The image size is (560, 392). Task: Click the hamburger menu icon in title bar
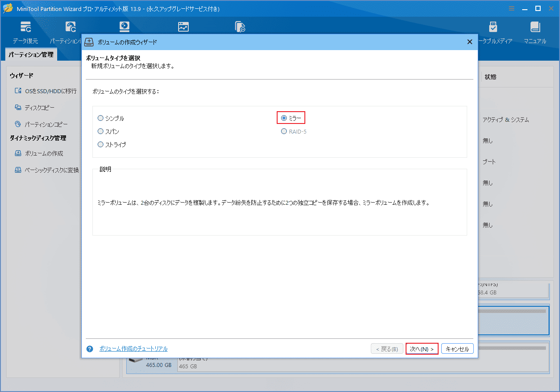(x=511, y=8)
